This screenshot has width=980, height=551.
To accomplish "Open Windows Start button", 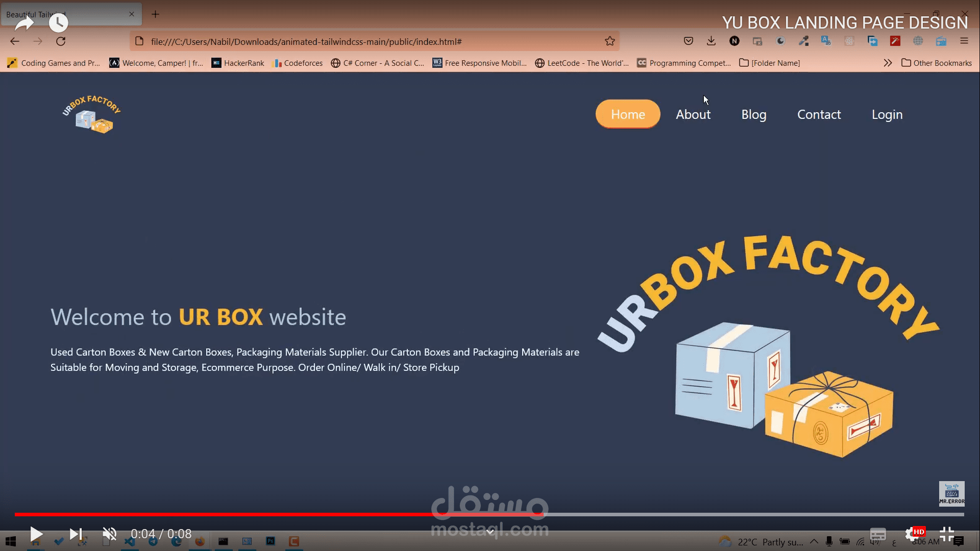I will [x=11, y=541].
